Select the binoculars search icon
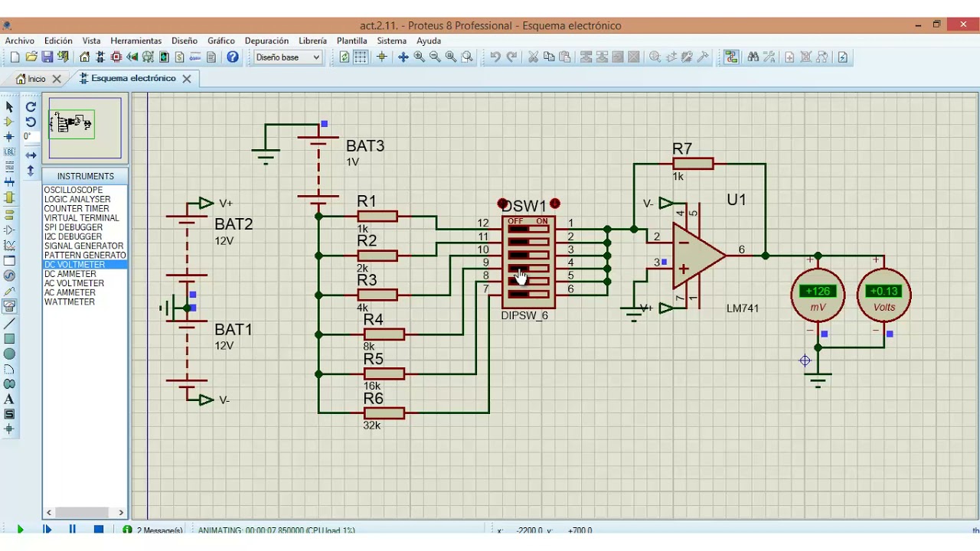The image size is (980, 551). coord(753,57)
